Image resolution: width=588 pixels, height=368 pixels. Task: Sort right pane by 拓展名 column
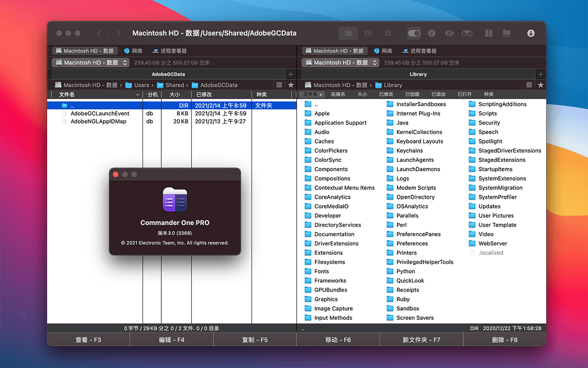(338, 94)
